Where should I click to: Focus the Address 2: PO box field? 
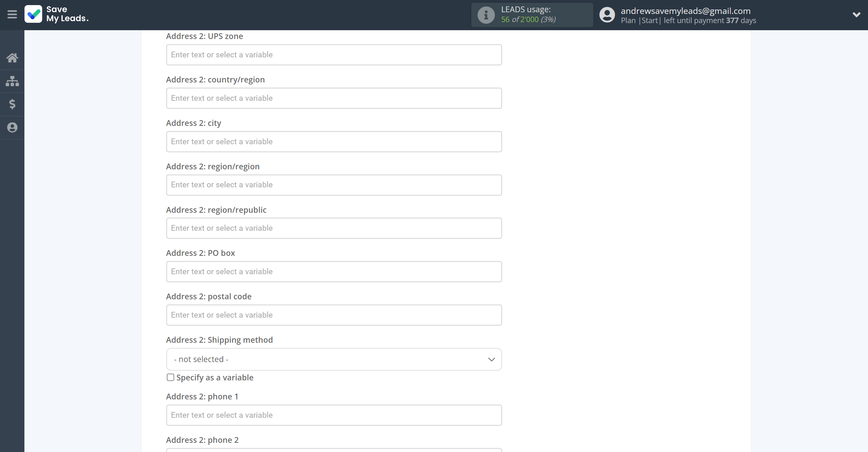tap(334, 271)
